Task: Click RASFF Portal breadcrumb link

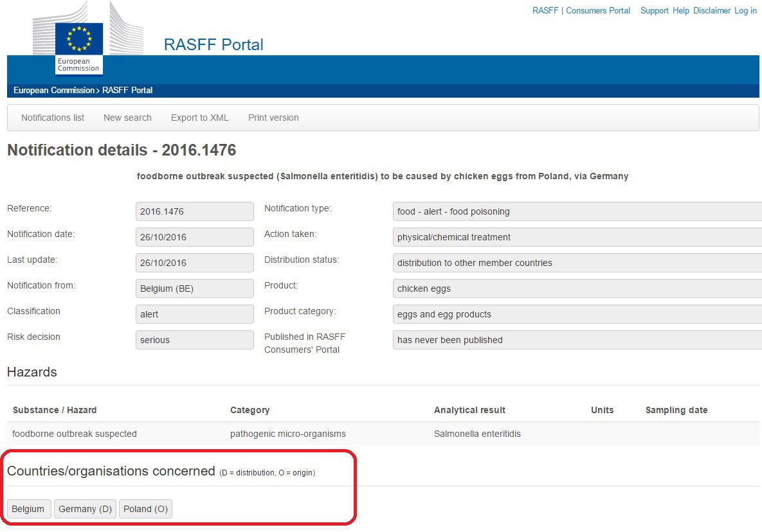Action: [127, 91]
